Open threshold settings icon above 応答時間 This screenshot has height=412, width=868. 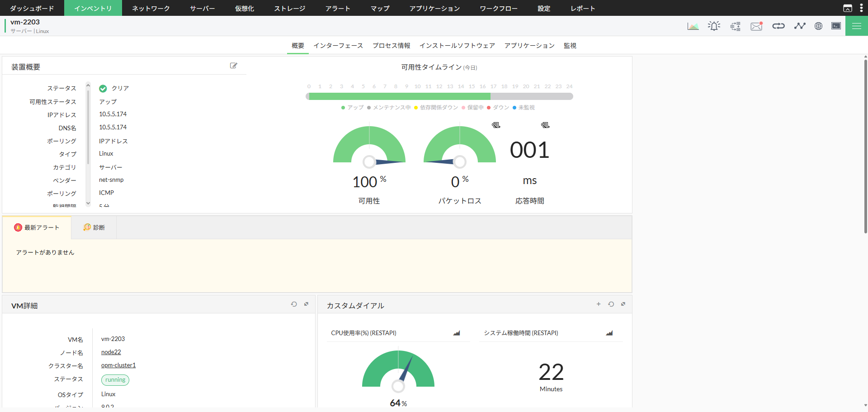(x=545, y=125)
